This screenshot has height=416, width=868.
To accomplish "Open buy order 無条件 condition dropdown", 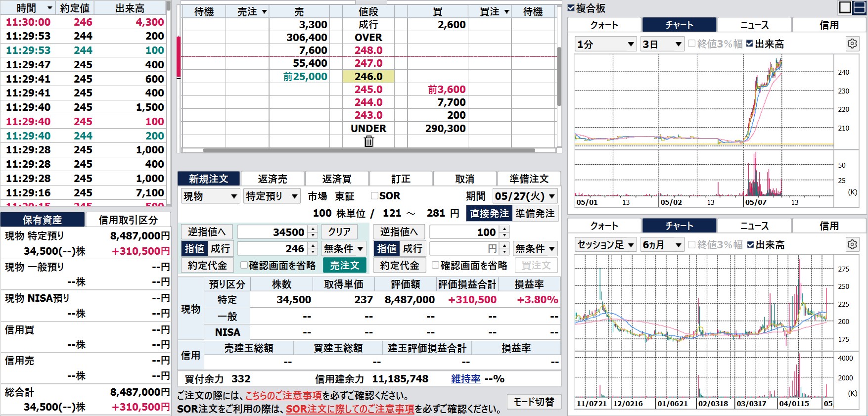I will [x=536, y=248].
